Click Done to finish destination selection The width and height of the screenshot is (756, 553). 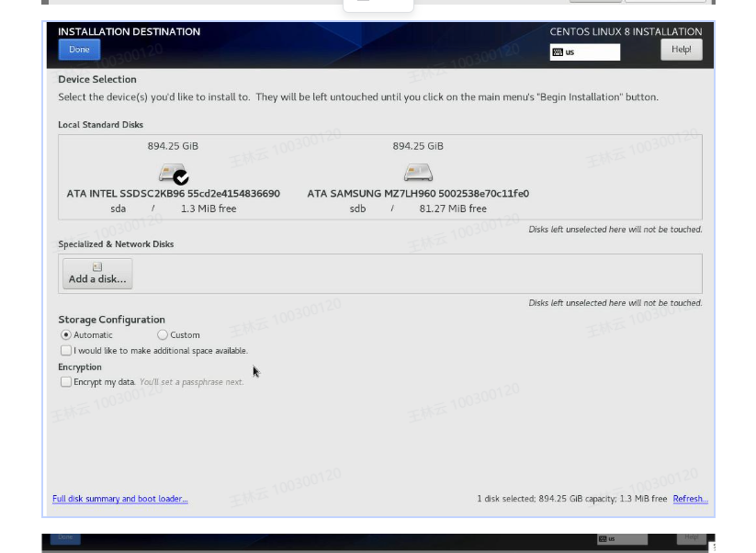79,50
